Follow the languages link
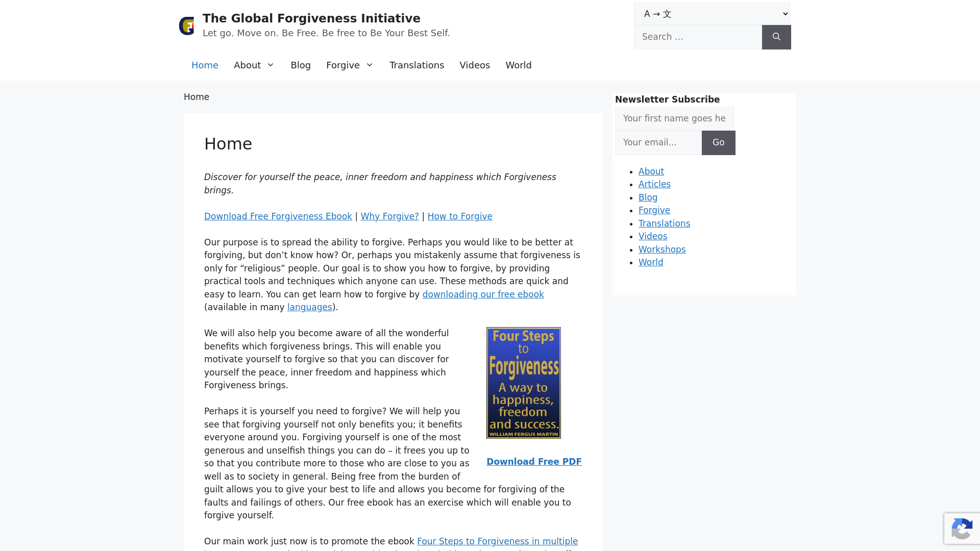This screenshot has width=980, height=551. tap(310, 307)
